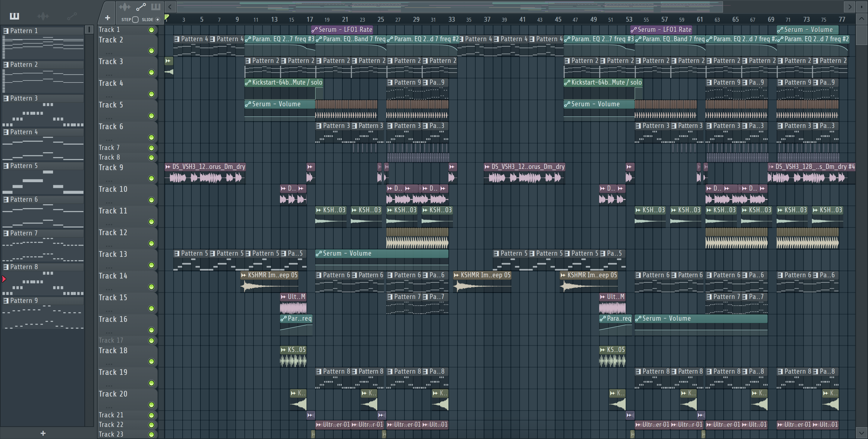
Task: Mute Track 17 with its green LED
Action: click(x=152, y=341)
